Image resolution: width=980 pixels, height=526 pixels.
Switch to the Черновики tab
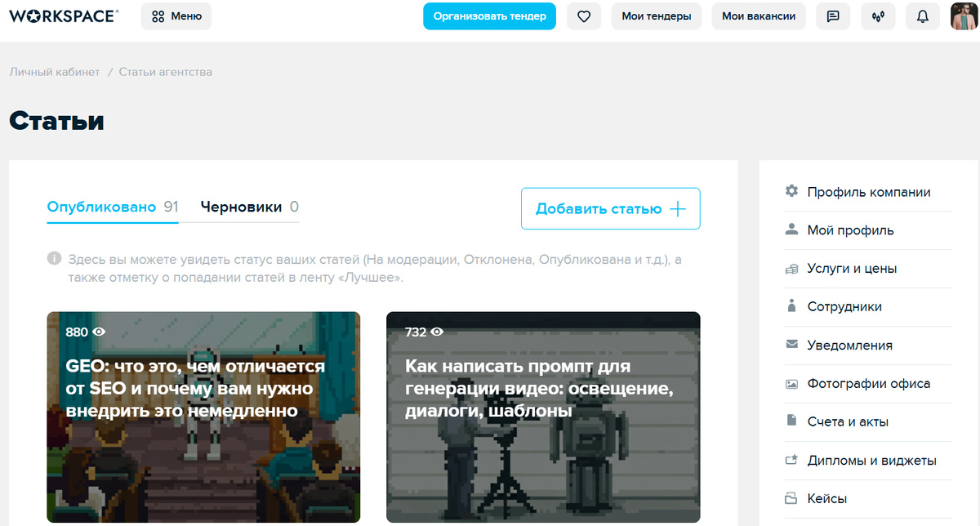tap(238, 207)
